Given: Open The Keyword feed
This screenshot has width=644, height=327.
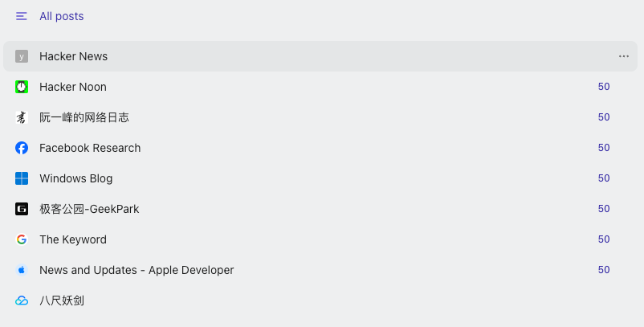Looking at the screenshot, I should click(x=73, y=239).
